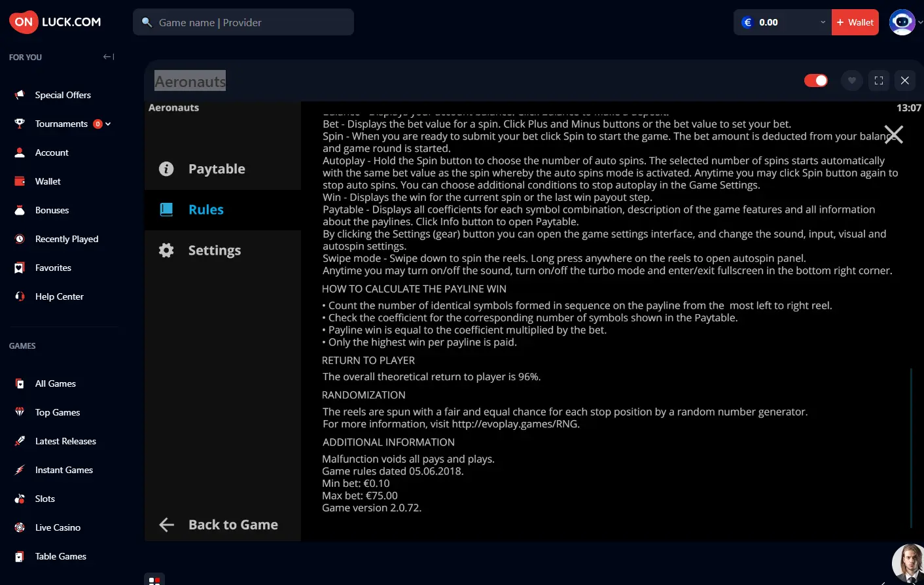Click the Top Games diamond icon
Viewport: 924px width, 585px height.
[20, 412]
